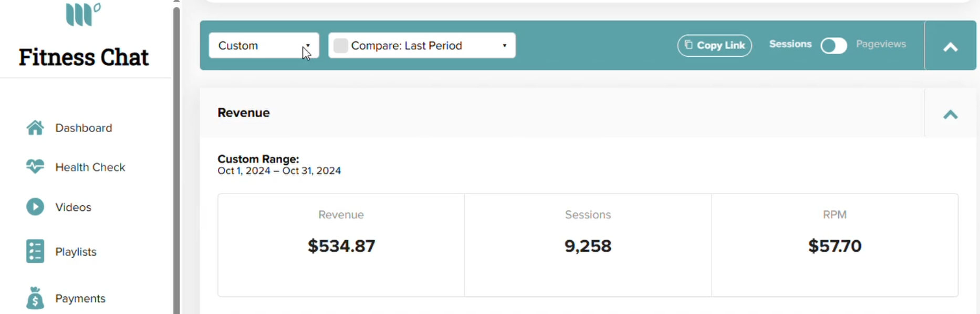
Task: Click the Payments money bag icon
Action: coord(35,298)
